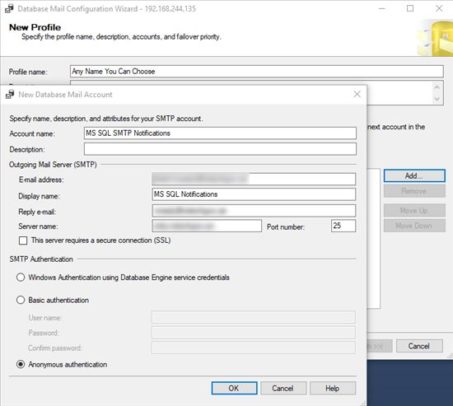Image resolution: width=453 pixels, height=406 pixels.
Task: Choose the Anonymous authentication radio button
Action: pos(21,364)
